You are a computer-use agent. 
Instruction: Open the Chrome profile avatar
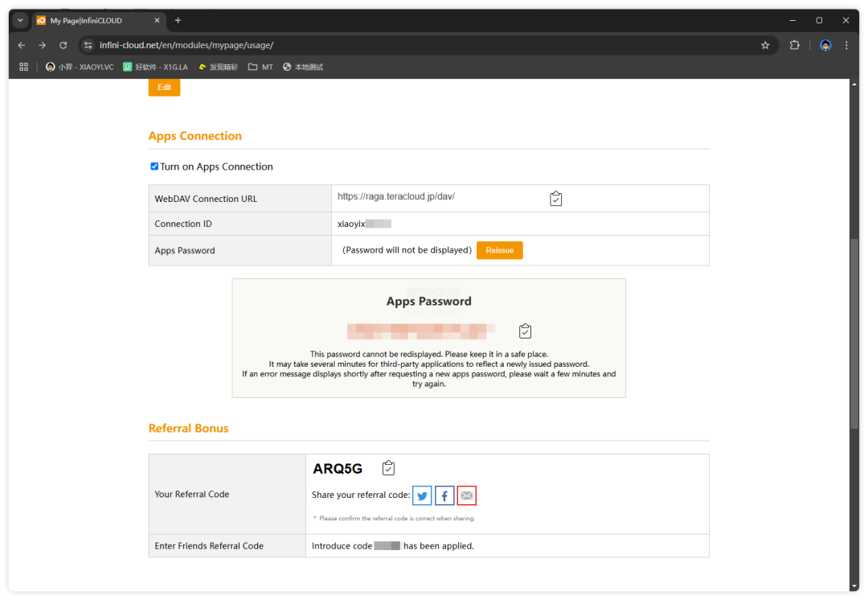pos(825,45)
